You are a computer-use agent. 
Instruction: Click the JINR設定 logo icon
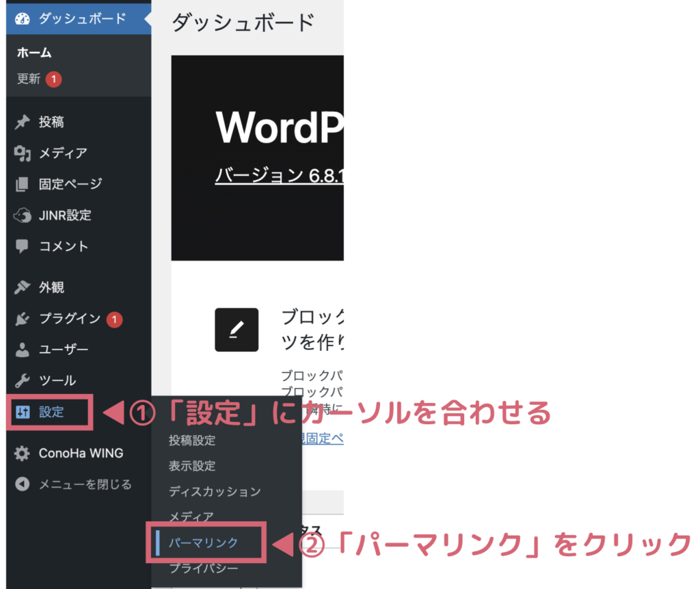(x=23, y=215)
